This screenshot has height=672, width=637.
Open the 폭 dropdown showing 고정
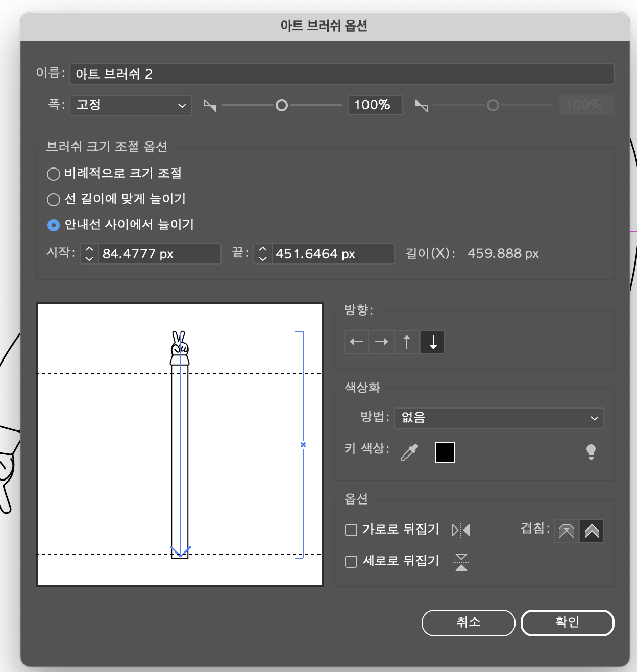point(130,105)
